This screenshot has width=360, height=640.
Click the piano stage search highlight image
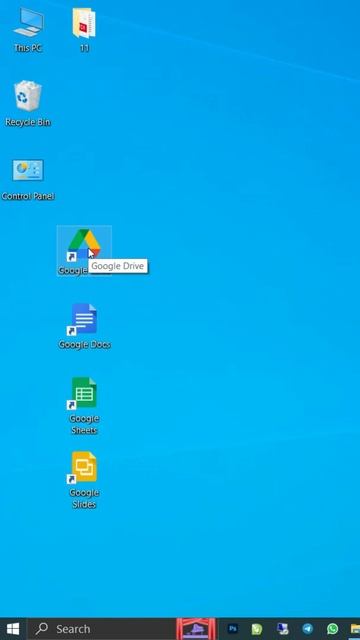point(196,629)
